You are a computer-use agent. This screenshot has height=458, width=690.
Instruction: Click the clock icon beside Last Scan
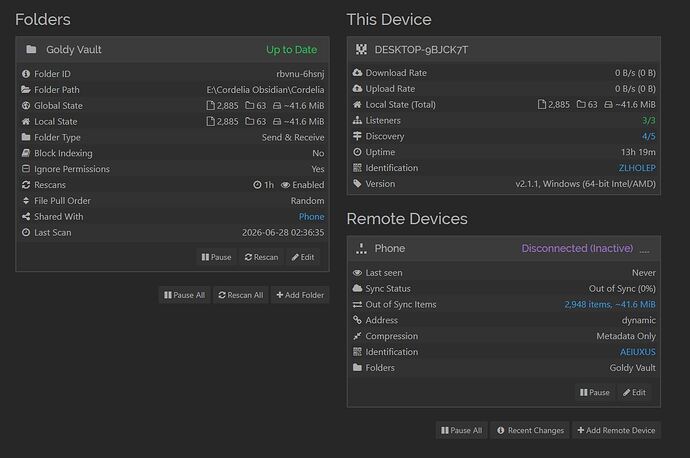point(26,232)
